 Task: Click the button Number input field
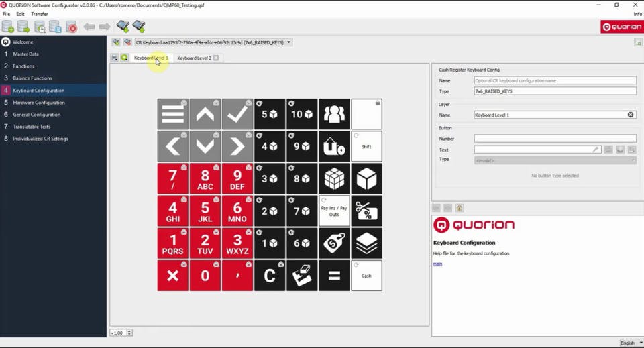click(555, 139)
